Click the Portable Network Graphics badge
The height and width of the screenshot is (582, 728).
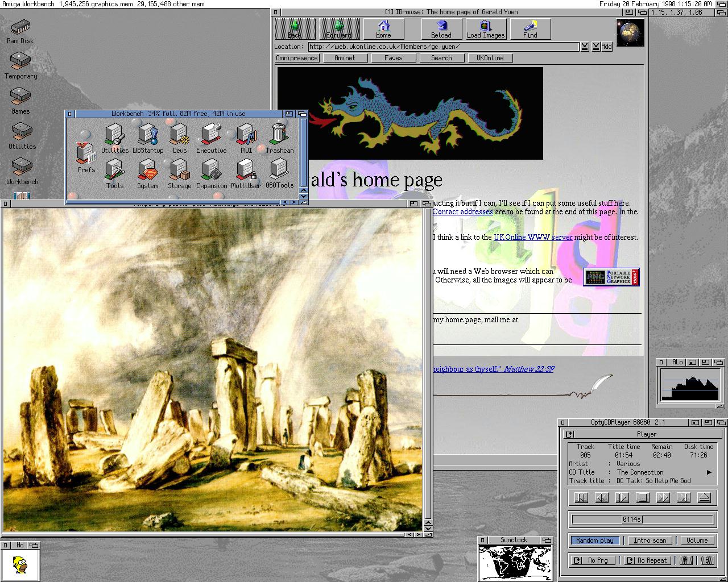(x=611, y=277)
